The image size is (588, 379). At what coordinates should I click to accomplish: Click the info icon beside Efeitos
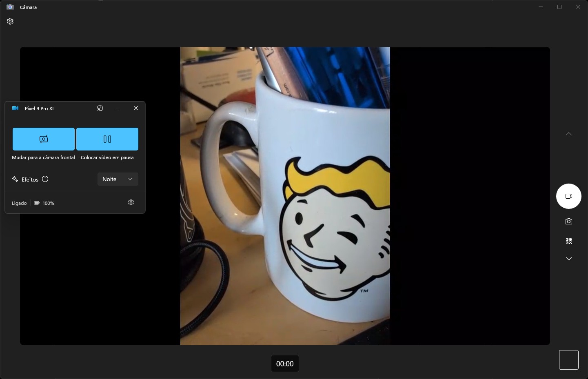click(45, 179)
